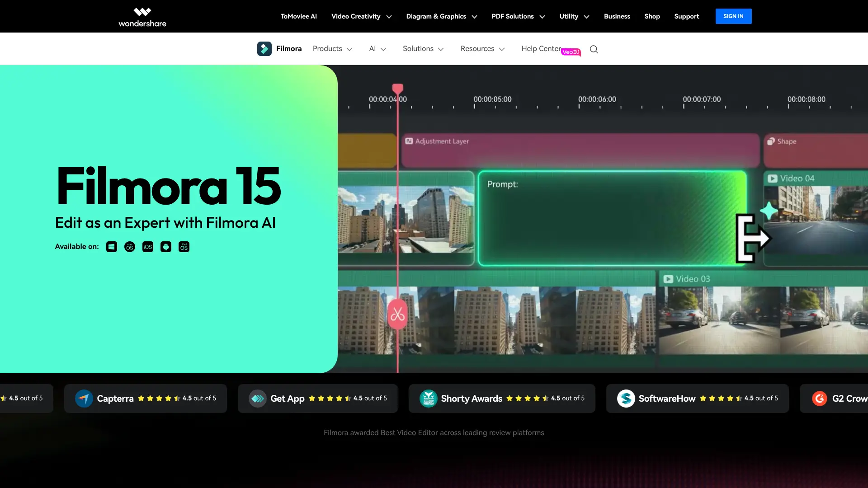
Task: Open the Products dropdown menu
Action: click(332, 49)
